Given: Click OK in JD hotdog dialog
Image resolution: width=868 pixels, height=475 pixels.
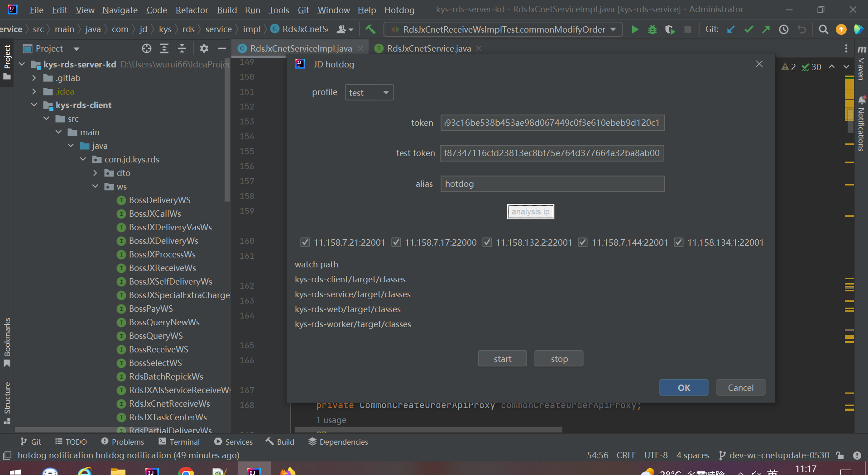Looking at the screenshot, I should (x=684, y=388).
